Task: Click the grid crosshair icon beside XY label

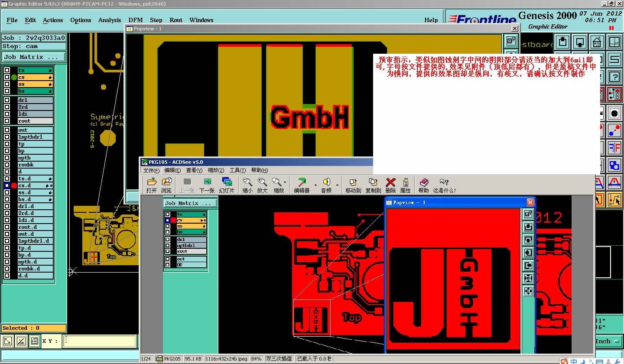Action: point(34,341)
